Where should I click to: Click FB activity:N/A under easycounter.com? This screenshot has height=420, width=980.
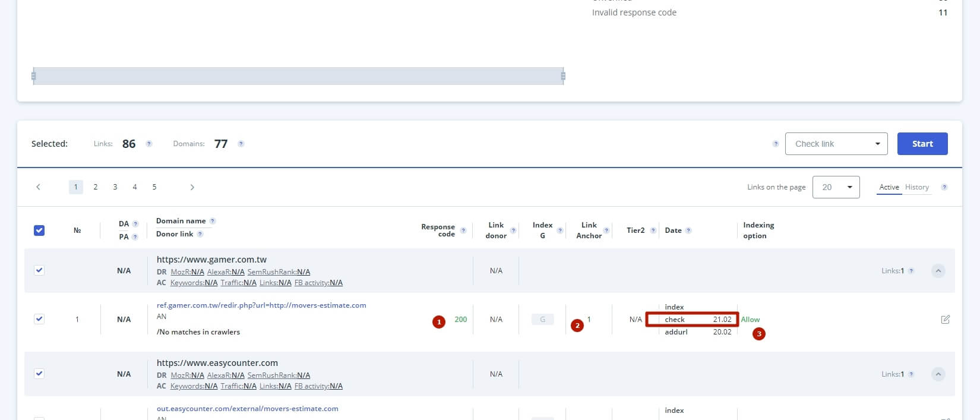[x=318, y=386]
